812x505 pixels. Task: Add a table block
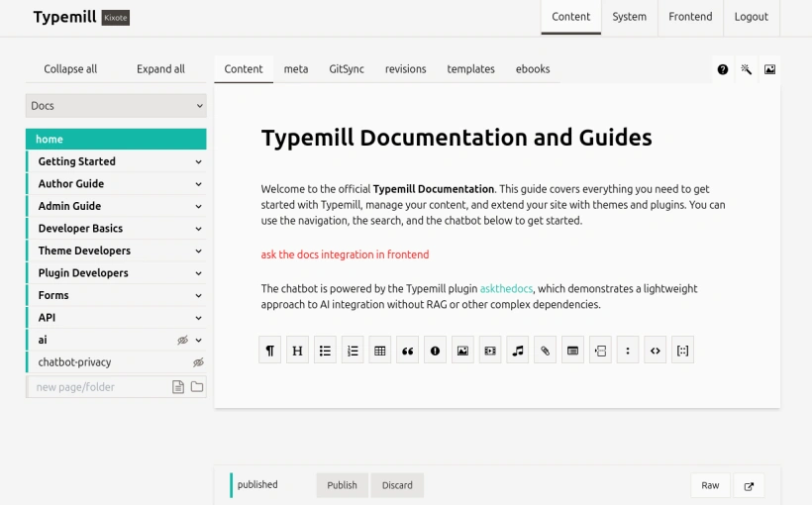[379, 351]
